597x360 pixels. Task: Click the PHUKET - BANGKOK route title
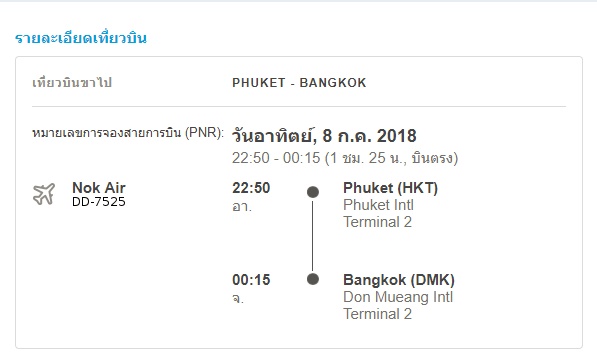pyautogui.click(x=299, y=83)
